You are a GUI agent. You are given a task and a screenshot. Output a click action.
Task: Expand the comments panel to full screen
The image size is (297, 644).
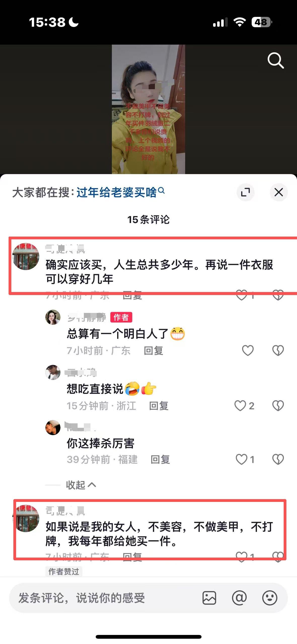click(x=245, y=192)
